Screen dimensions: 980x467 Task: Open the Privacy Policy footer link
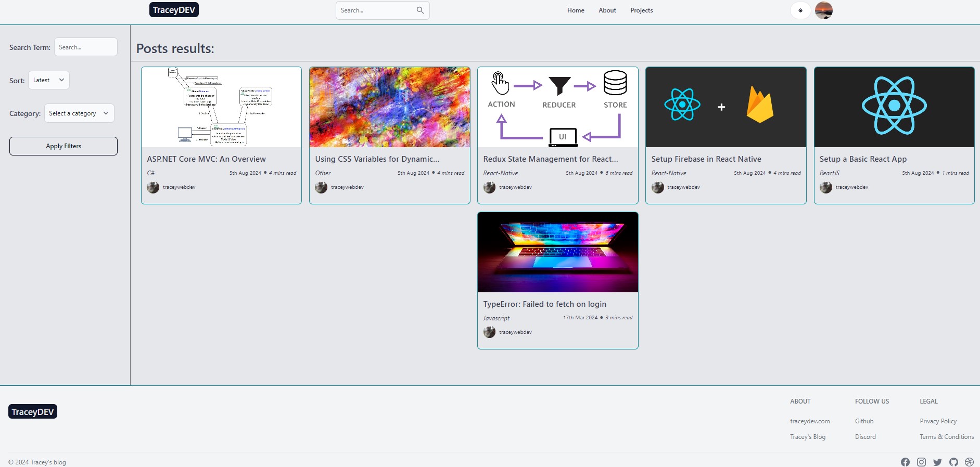click(x=938, y=421)
